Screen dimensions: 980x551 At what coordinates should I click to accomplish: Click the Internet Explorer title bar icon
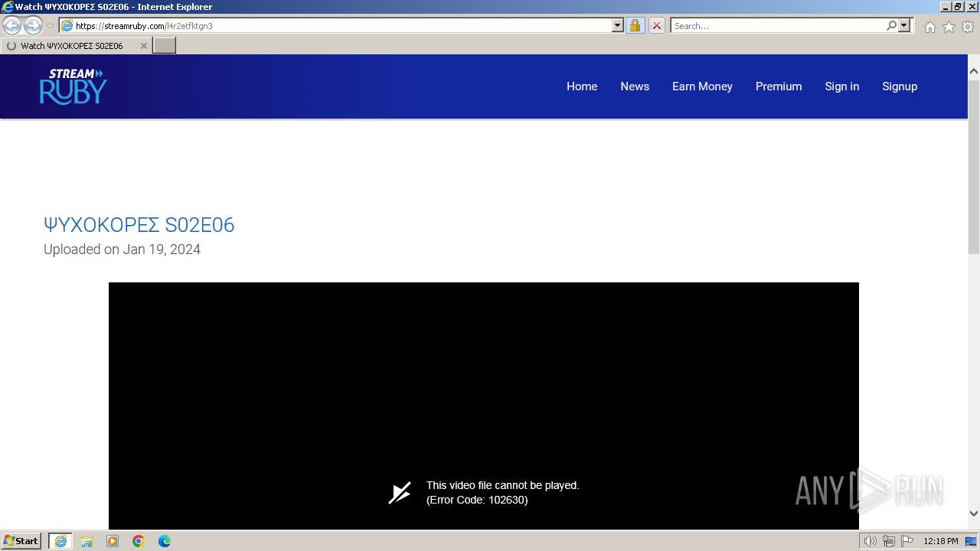click(x=8, y=7)
